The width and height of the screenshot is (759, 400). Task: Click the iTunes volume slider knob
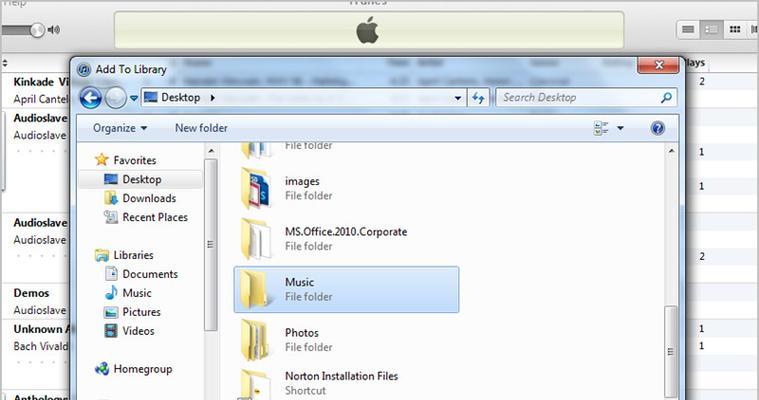(37, 30)
